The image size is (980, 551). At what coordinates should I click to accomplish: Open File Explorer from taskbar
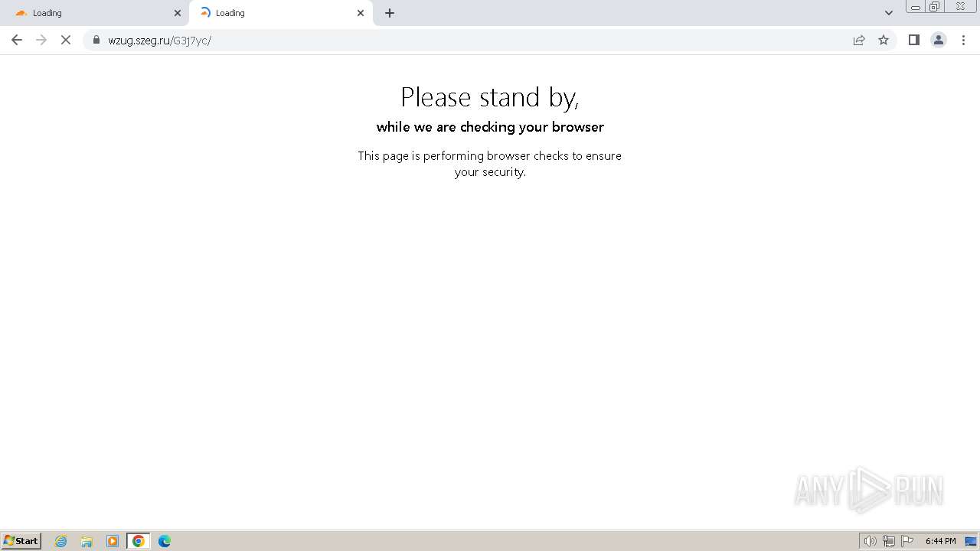pyautogui.click(x=87, y=541)
